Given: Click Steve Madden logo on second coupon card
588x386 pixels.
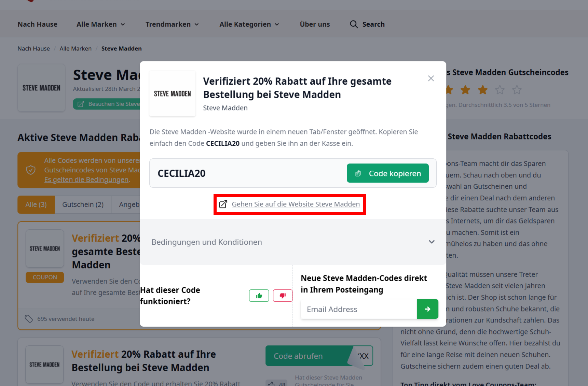Looking at the screenshot, I should pos(44,364).
